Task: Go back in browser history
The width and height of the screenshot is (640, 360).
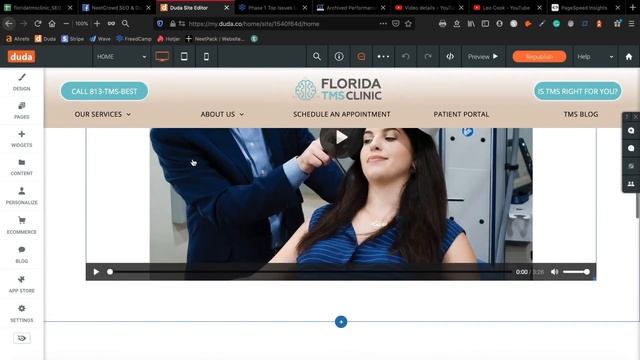Action: point(9,24)
